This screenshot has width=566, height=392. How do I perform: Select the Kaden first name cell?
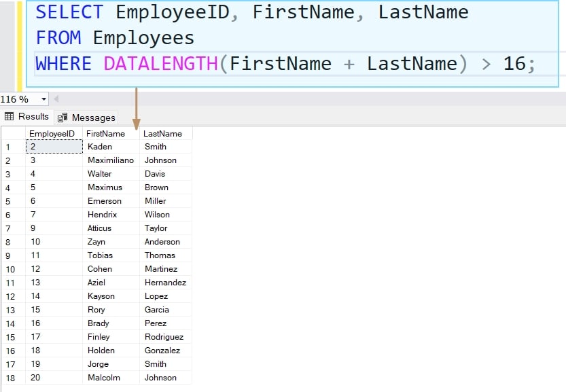[x=111, y=147]
